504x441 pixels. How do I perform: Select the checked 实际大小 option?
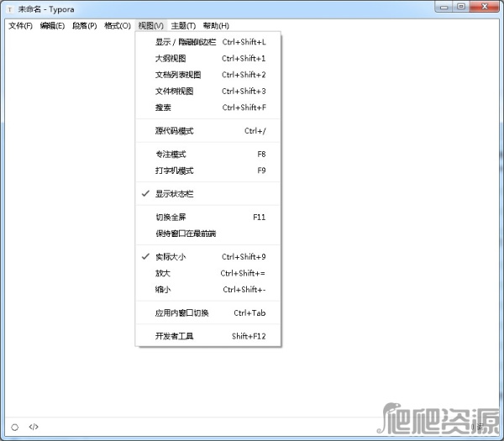coord(170,257)
